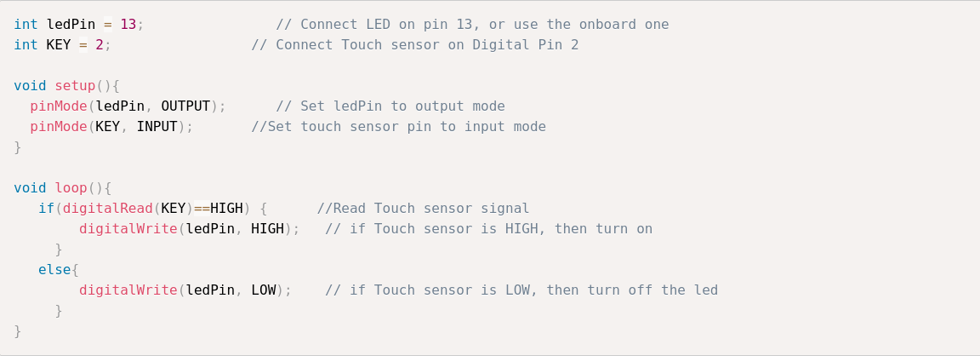Click the turn off the led comment
Image resolution: width=980 pixels, height=356 pixels.
521,290
